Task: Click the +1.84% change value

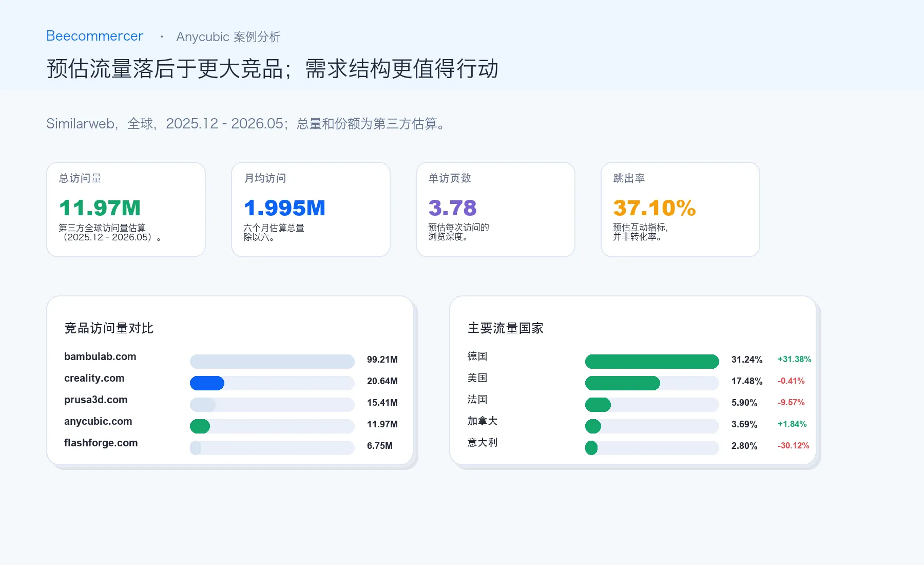Action: coord(792,424)
